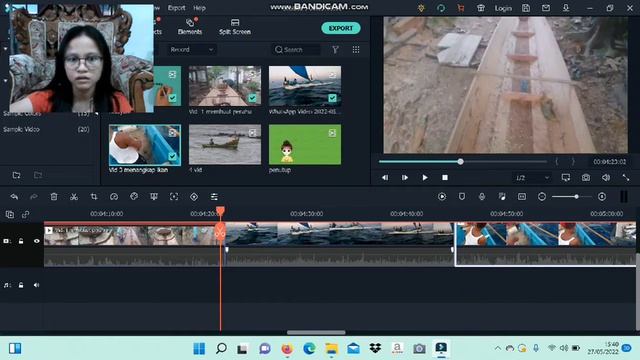The image size is (640, 360).
Task: Open the fullscreen preview display icon
Action: tap(566, 178)
